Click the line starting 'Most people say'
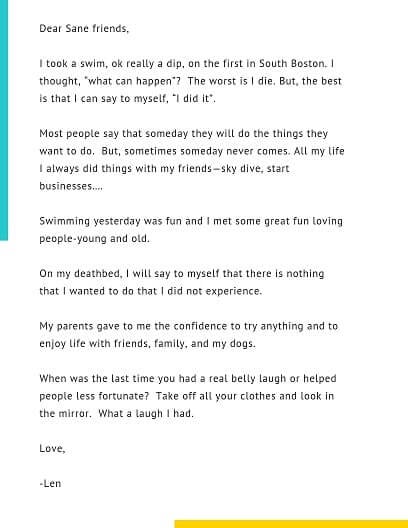The height and width of the screenshot is (528, 408). (184, 134)
